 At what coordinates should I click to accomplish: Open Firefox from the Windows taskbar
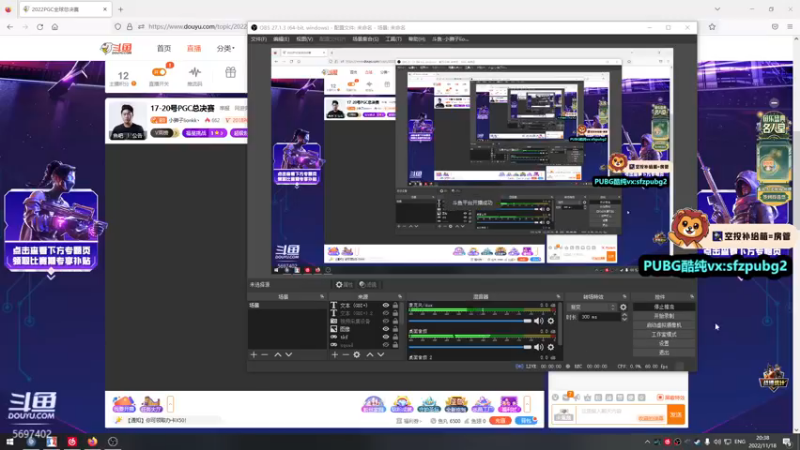coord(92,441)
